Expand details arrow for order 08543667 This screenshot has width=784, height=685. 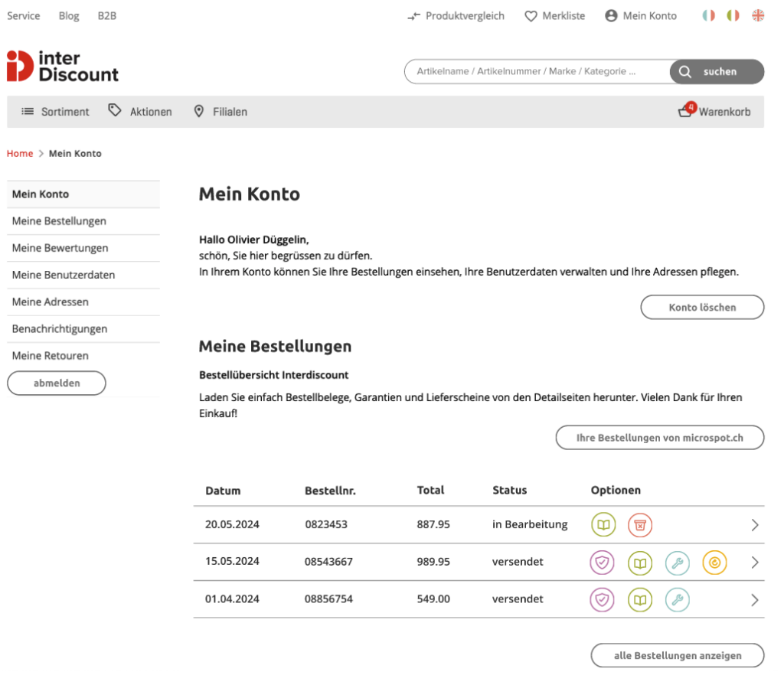755,563
